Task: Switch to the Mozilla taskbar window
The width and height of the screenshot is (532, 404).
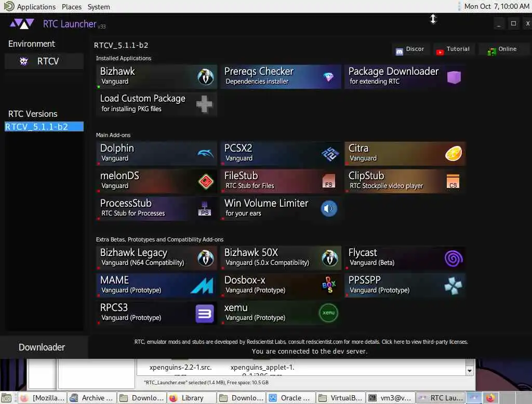Action: click(x=43, y=398)
